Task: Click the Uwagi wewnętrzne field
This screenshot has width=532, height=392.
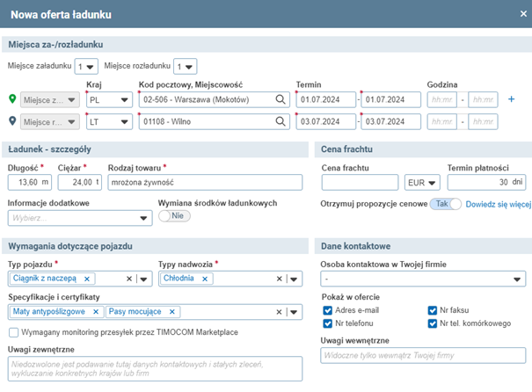Action: pyautogui.click(x=423, y=355)
